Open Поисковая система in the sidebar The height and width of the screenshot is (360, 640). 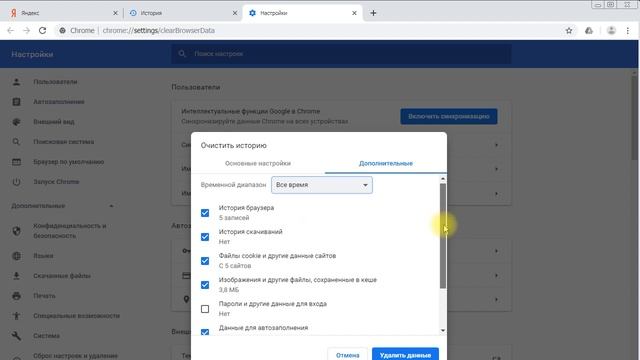[x=64, y=142]
